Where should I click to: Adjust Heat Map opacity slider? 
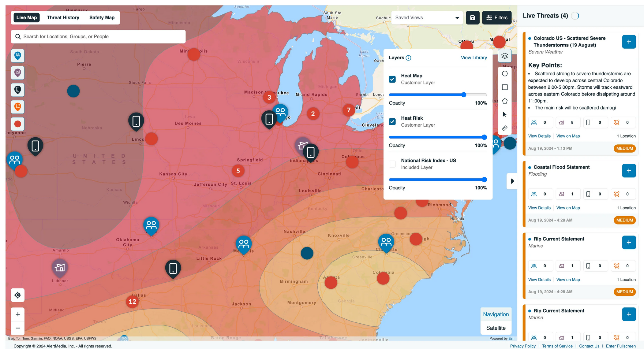pos(464,94)
